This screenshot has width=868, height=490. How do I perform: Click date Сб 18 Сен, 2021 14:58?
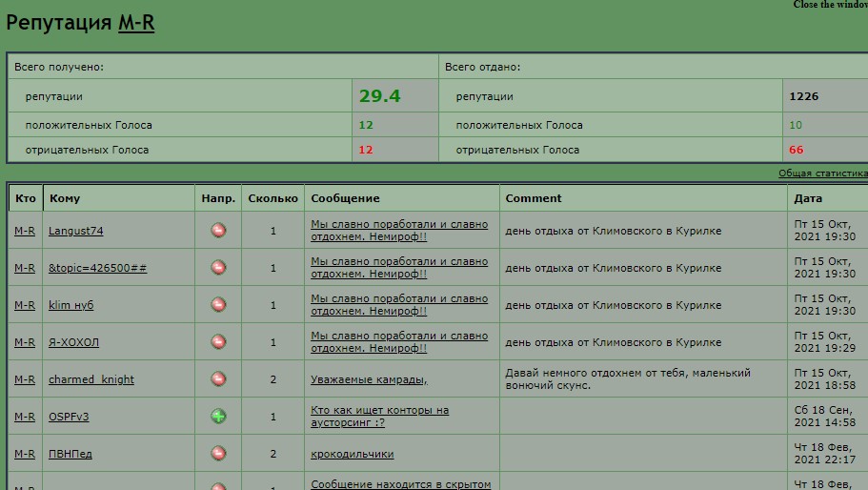(x=825, y=416)
